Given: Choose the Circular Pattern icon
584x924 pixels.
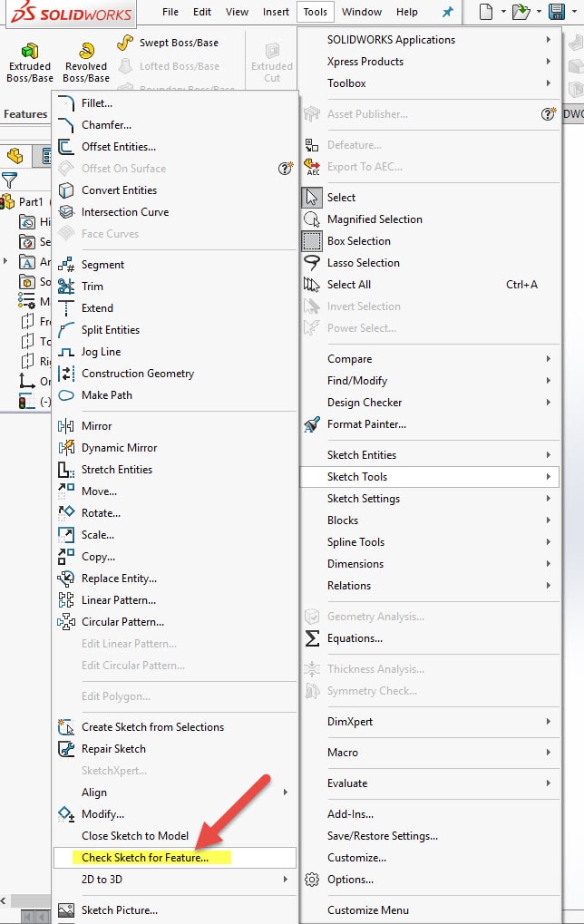Looking at the screenshot, I should click(66, 622).
